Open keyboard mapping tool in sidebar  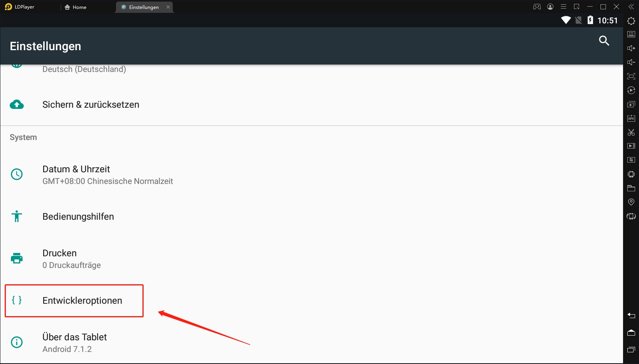coord(631,34)
